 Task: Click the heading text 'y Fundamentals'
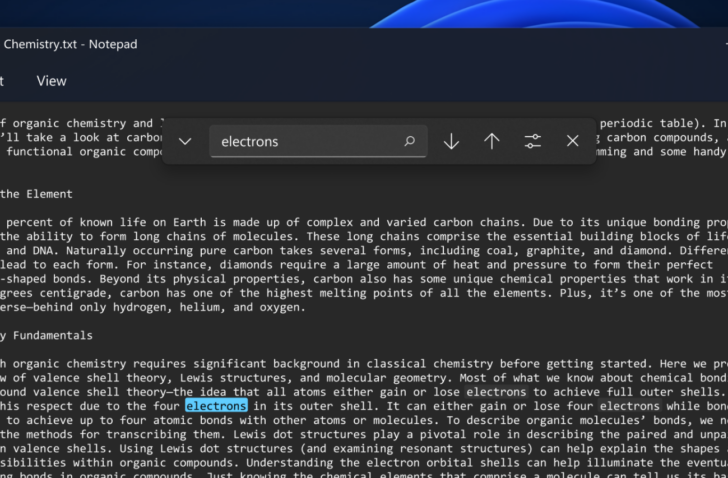pyautogui.click(x=46, y=336)
